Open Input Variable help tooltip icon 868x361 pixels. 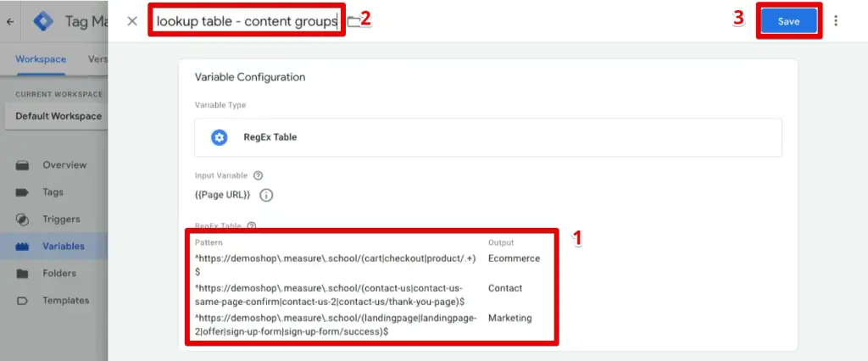coord(258,175)
